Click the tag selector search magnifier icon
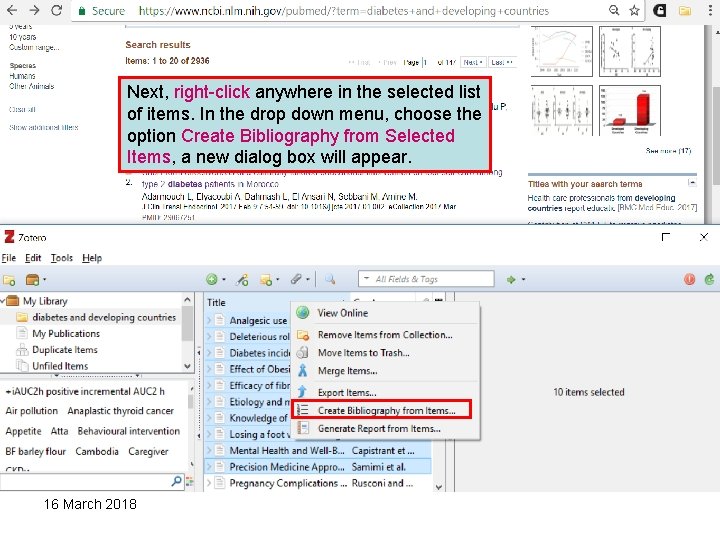Viewport: 720px width, 540px height. (x=176, y=481)
